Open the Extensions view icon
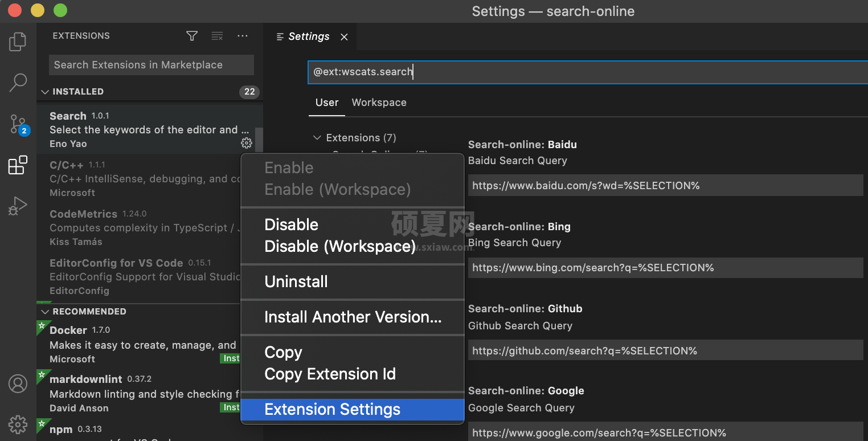This screenshot has width=868, height=441. 18,165
